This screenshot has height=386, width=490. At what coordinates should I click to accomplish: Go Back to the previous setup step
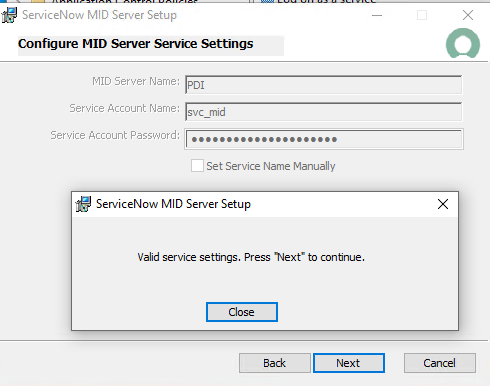[275, 363]
